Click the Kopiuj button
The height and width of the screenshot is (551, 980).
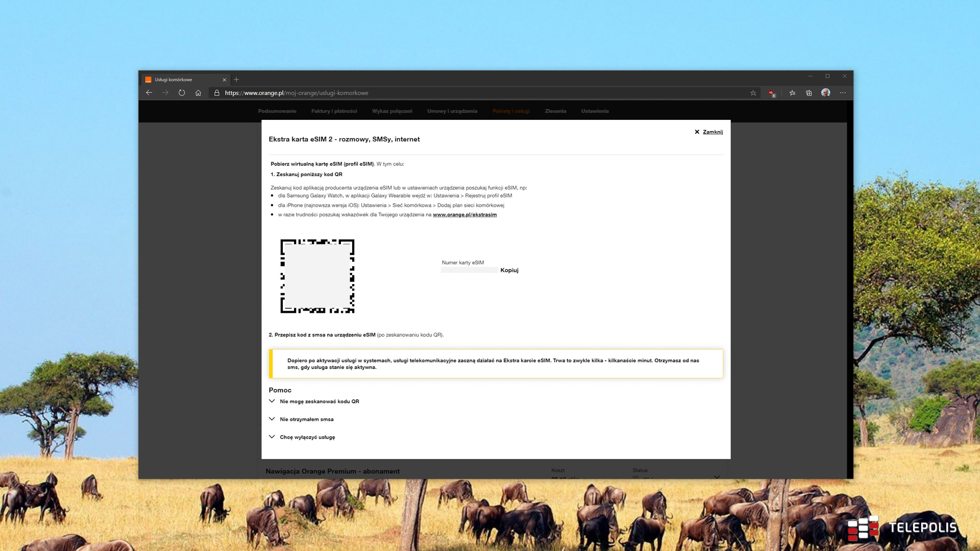[x=509, y=270]
